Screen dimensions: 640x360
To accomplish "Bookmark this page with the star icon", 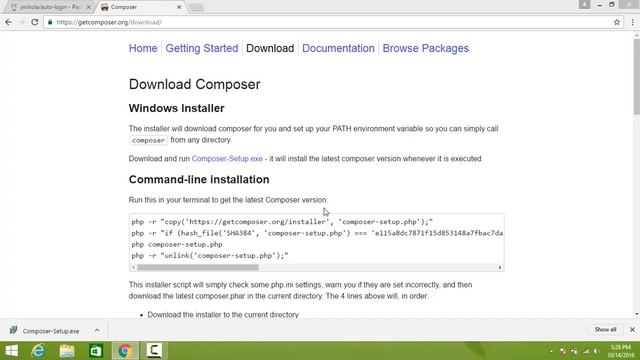I will (617, 22).
